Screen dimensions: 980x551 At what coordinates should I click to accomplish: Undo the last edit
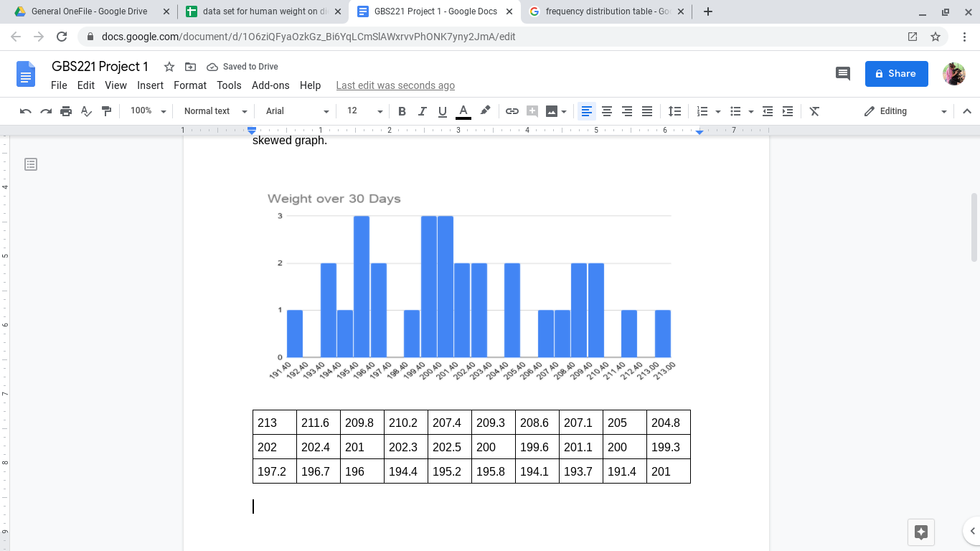(x=26, y=111)
